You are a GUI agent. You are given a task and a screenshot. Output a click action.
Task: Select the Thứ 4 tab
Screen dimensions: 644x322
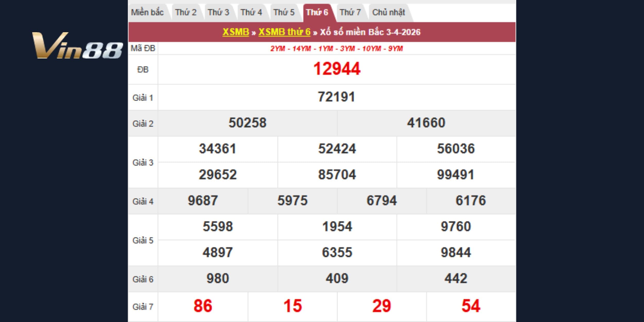[251, 12]
